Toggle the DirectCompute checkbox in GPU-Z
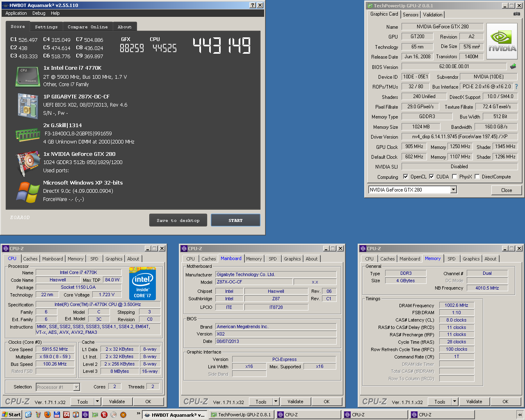Image resolution: width=525 pixels, height=420 pixels. [x=477, y=177]
